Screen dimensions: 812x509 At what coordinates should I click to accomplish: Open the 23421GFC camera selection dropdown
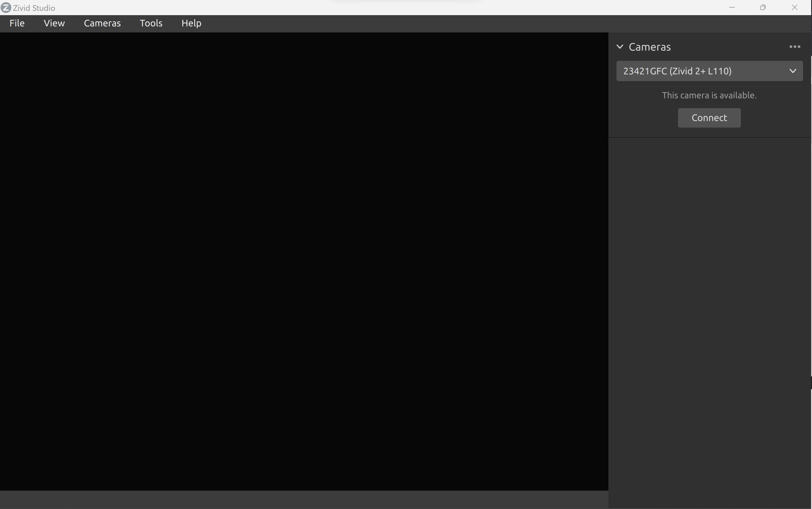coord(703,71)
